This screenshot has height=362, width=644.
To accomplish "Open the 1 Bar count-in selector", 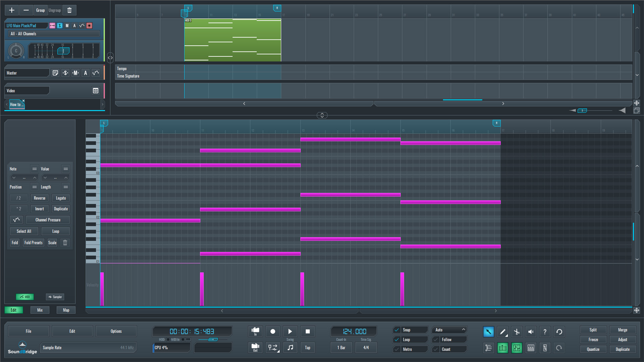I will point(341,348).
